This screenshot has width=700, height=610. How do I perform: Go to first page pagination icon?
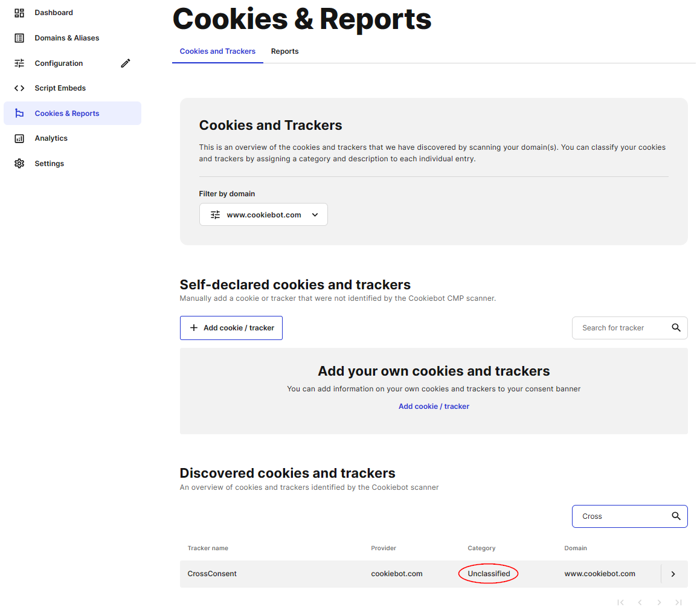click(x=620, y=602)
